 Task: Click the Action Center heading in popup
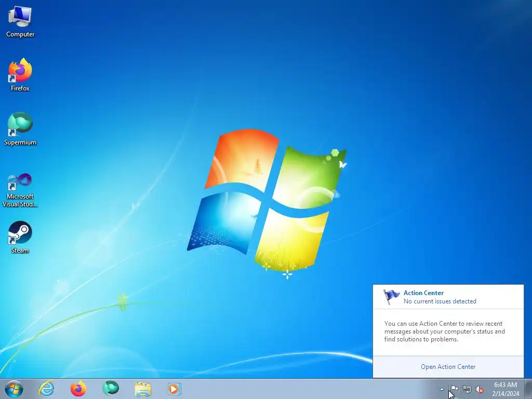coord(423,293)
